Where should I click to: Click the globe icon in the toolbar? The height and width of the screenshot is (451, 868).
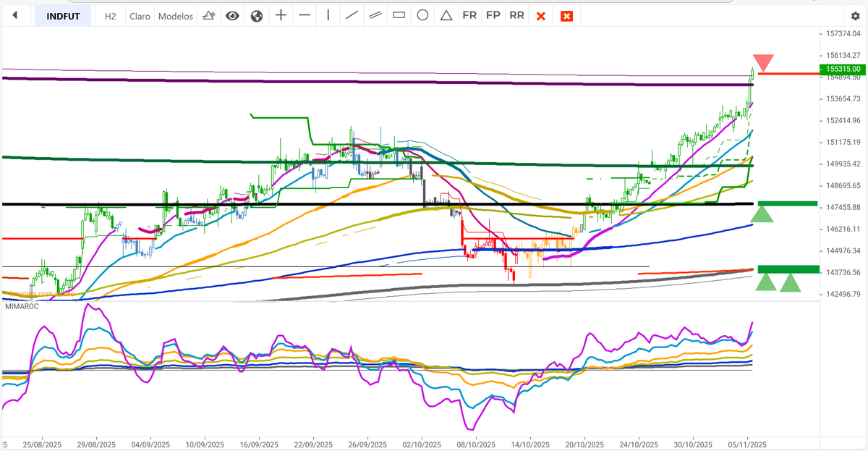tap(257, 16)
